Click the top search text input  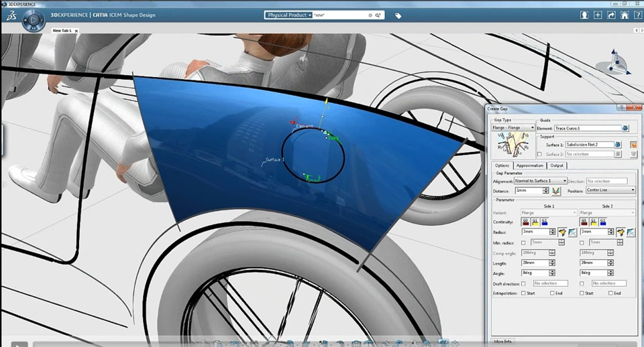[x=339, y=15]
